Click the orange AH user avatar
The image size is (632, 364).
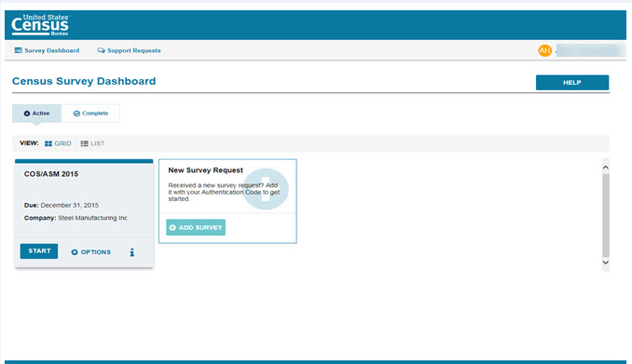click(x=544, y=50)
